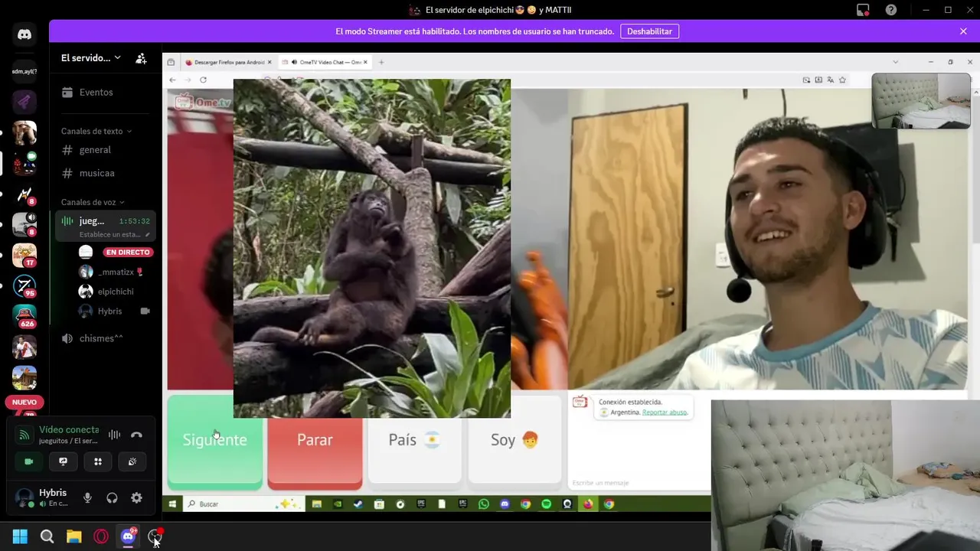Click the self-view camera thumbnail top right

pyautogui.click(x=921, y=100)
